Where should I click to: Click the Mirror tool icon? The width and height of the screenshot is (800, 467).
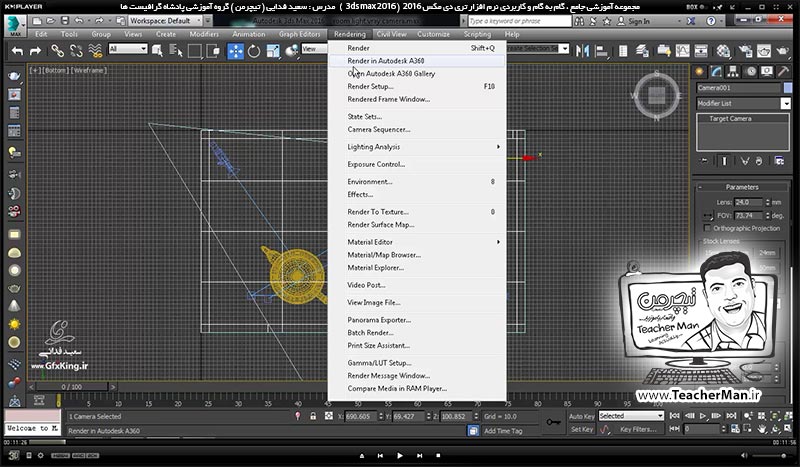582,51
